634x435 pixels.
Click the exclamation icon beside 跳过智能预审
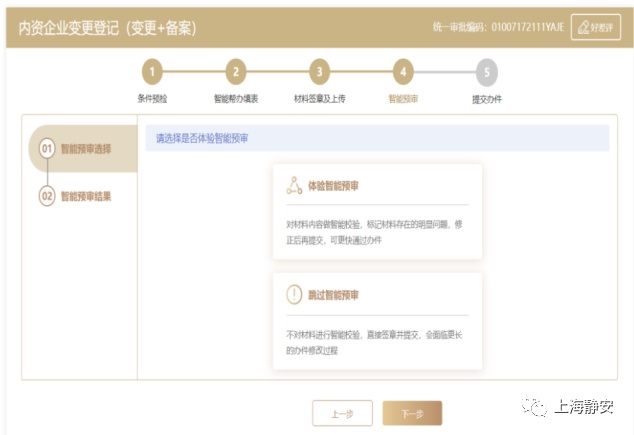(x=294, y=295)
